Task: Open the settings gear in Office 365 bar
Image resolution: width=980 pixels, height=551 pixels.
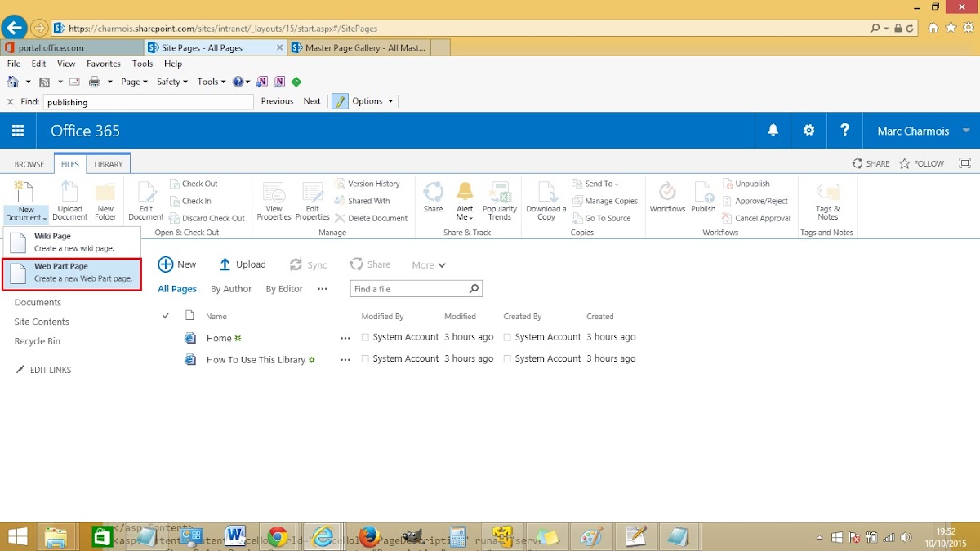Action: (x=808, y=131)
